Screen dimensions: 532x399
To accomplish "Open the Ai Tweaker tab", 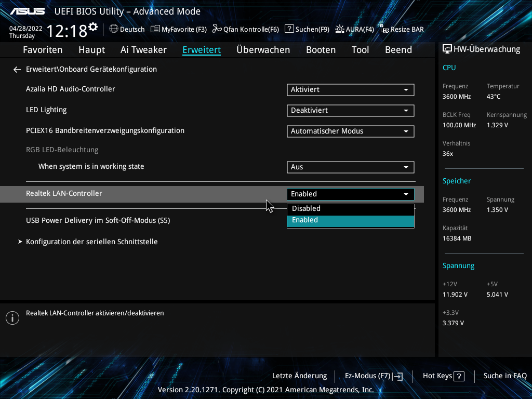I will pyautogui.click(x=143, y=50).
